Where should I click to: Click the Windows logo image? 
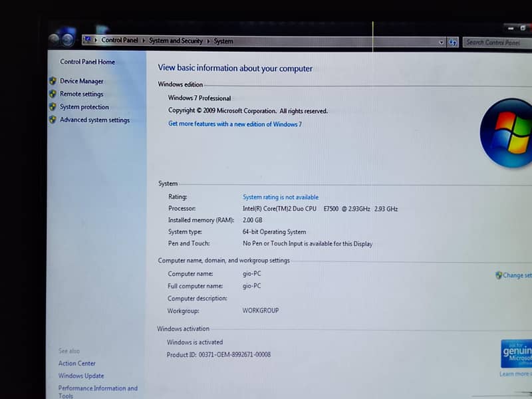click(x=506, y=133)
